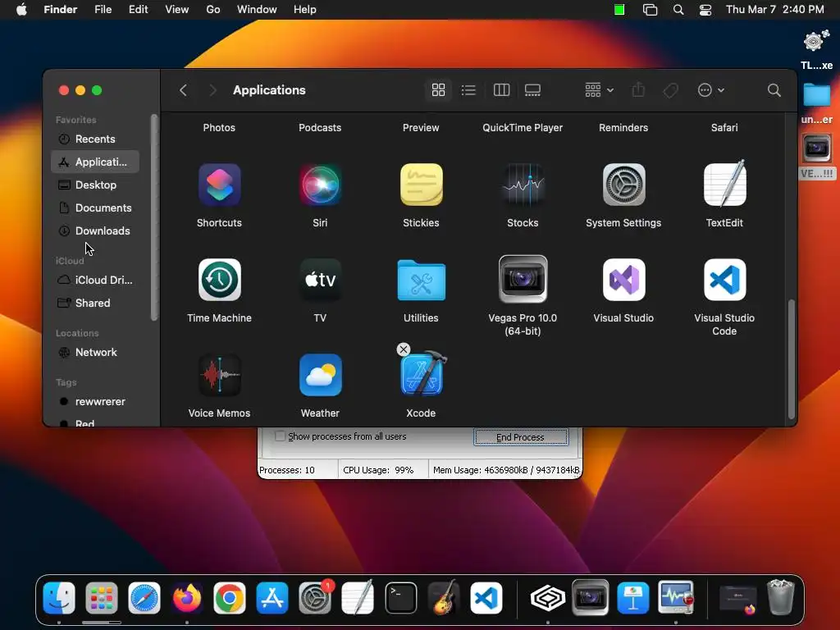840x630 pixels.
Task: Switch Finder to gallery view
Action: 532,90
